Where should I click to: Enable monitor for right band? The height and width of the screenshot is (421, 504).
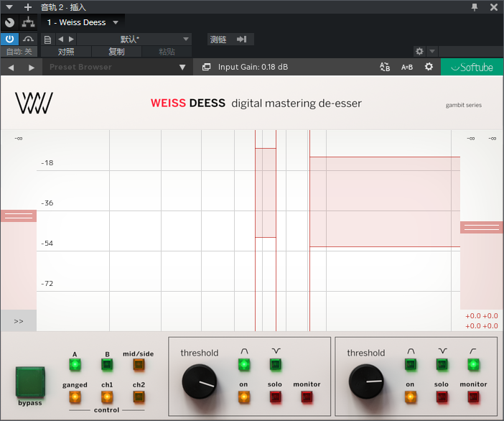(473, 397)
